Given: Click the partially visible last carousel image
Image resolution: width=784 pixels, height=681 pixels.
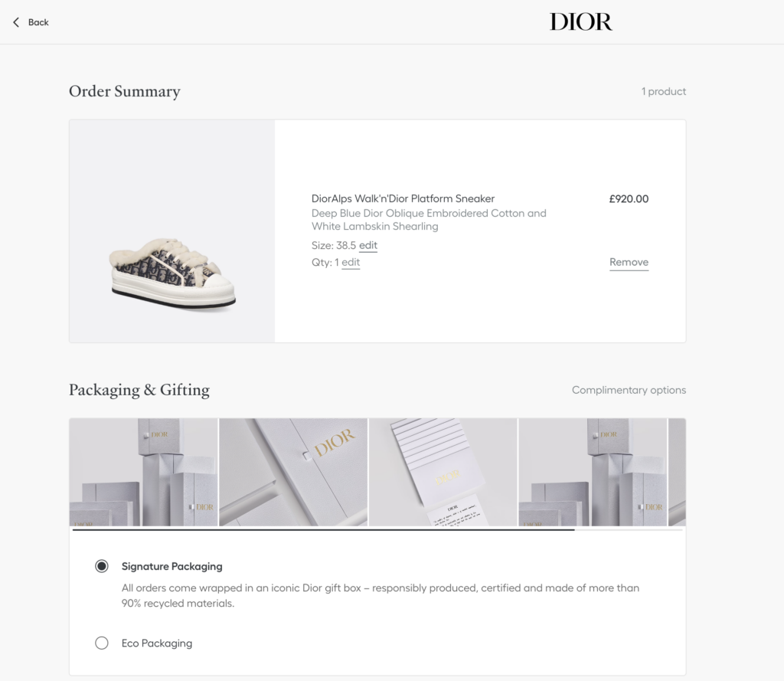Looking at the screenshot, I should 677,473.
